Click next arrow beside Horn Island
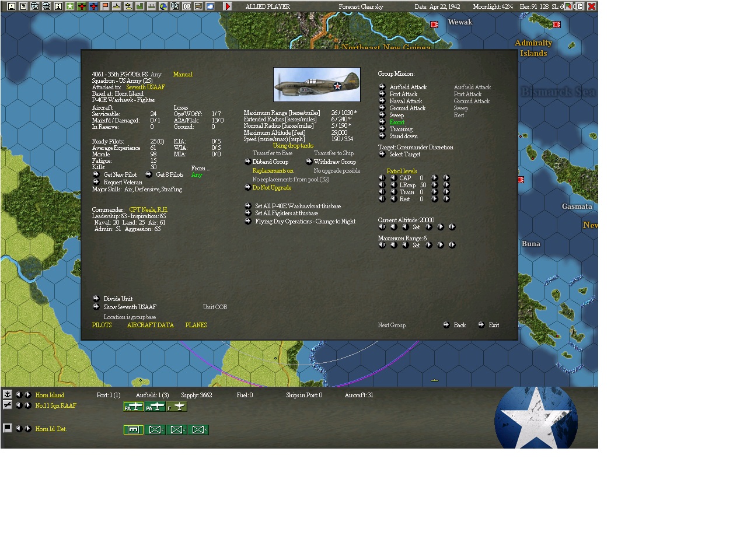 pyautogui.click(x=27, y=394)
